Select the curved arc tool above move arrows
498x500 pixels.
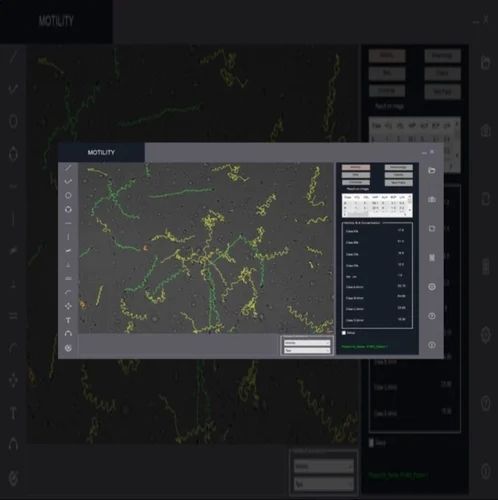pyautogui.click(x=68, y=292)
